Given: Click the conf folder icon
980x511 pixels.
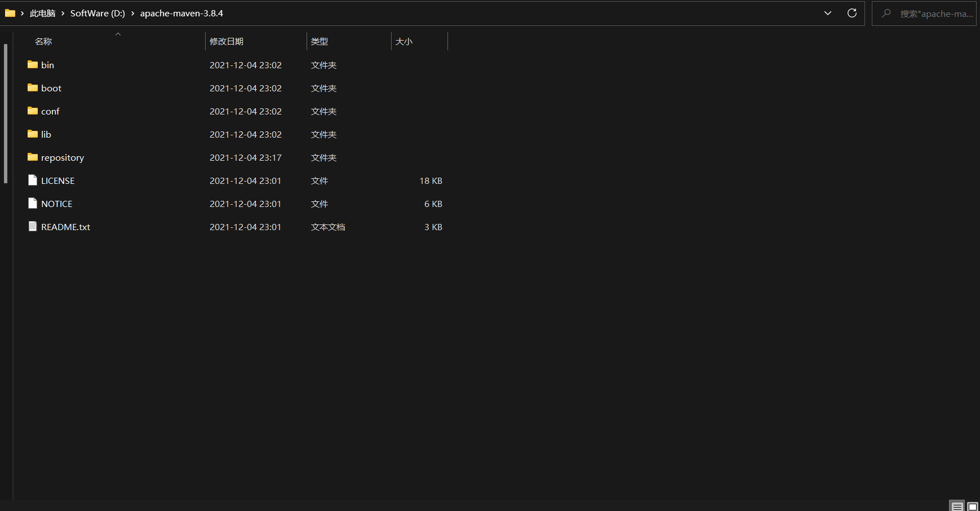Looking at the screenshot, I should [x=33, y=111].
